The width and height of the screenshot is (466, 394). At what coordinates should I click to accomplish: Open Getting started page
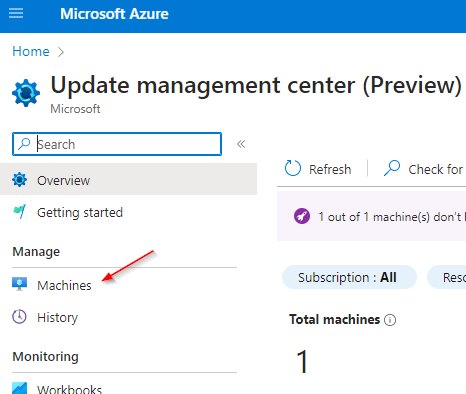click(80, 213)
